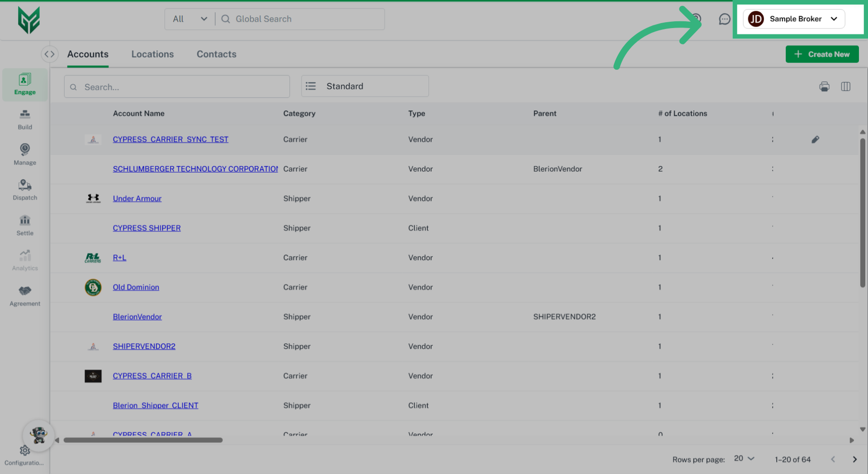Change the rows per page dropdown
Image resolution: width=868 pixels, height=474 pixels.
tap(744, 459)
